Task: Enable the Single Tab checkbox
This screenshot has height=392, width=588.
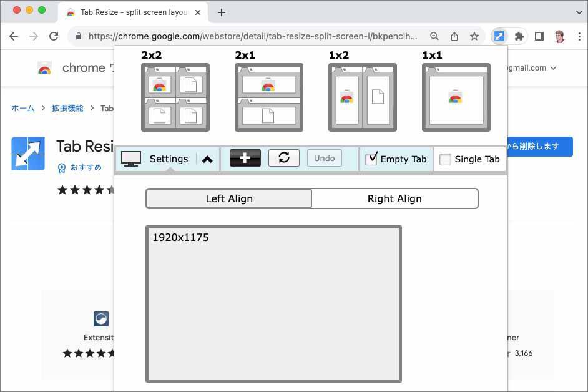Action: pyautogui.click(x=445, y=159)
